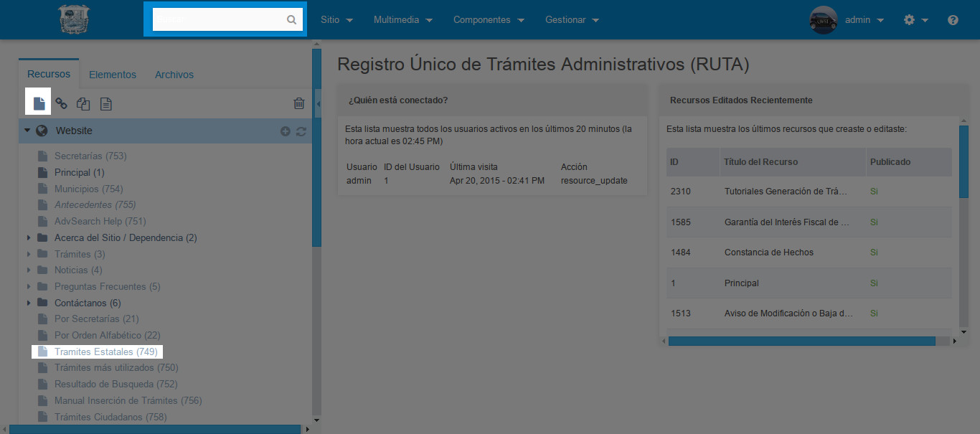Image resolution: width=980 pixels, height=434 pixels.
Task: Expand the Acerca del Sitio / Dependencia folder
Action: (x=29, y=237)
